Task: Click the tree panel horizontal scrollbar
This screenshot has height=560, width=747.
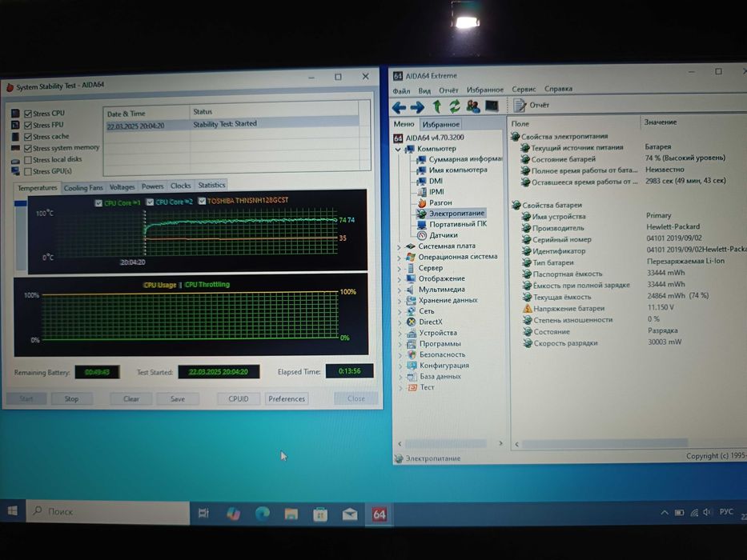Action: point(449,443)
